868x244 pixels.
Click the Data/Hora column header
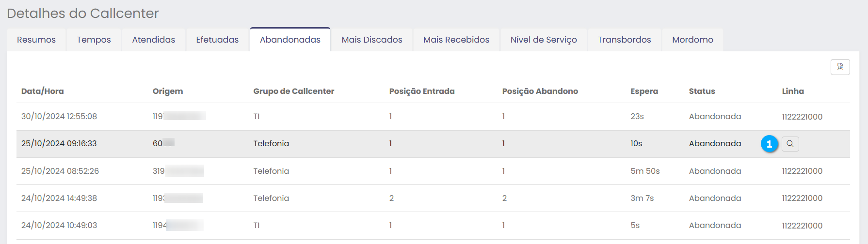tap(43, 91)
